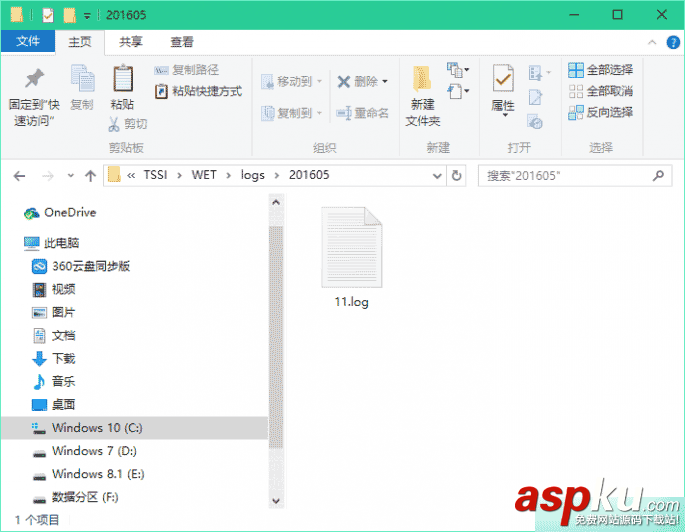The height and width of the screenshot is (532, 685).
Task: Click Properties icon in title bar
Action: pyautogui.click(x=48, y=15)
